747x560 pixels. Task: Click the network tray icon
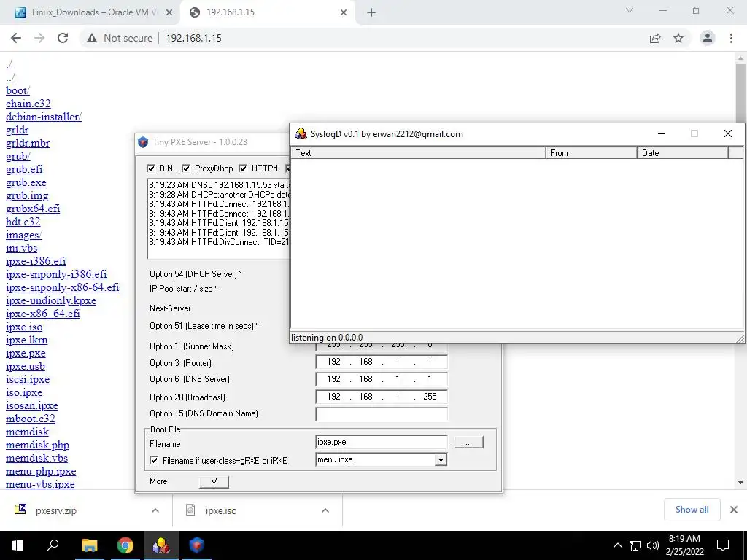coord(635,545)
